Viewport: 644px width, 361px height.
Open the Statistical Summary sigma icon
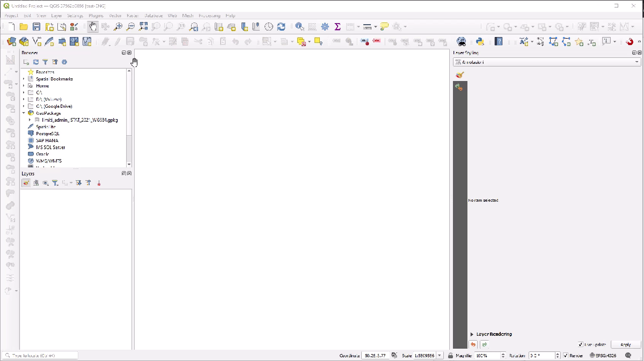point(338,27)
